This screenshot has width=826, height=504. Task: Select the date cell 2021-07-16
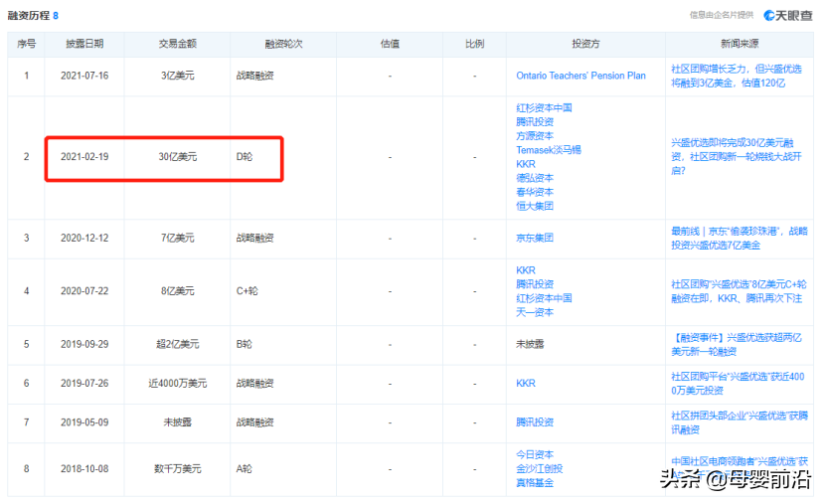[84, 76]
